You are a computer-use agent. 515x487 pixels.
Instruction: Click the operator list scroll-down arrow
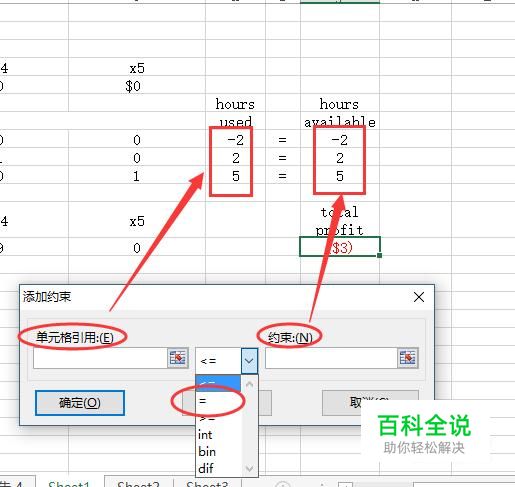pos(249,469)
